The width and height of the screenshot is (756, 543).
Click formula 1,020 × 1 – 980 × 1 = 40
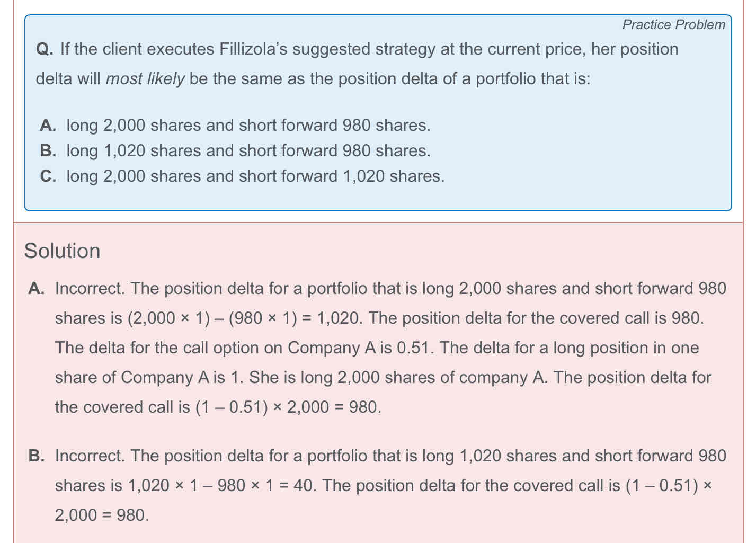click(x=222, y=486)
